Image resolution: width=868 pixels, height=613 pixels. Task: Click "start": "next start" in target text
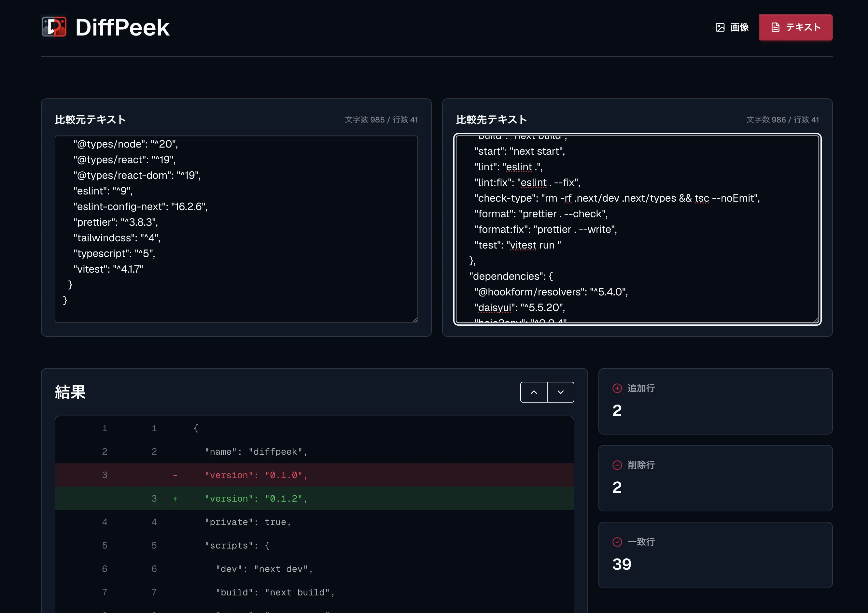pos(520,151)
